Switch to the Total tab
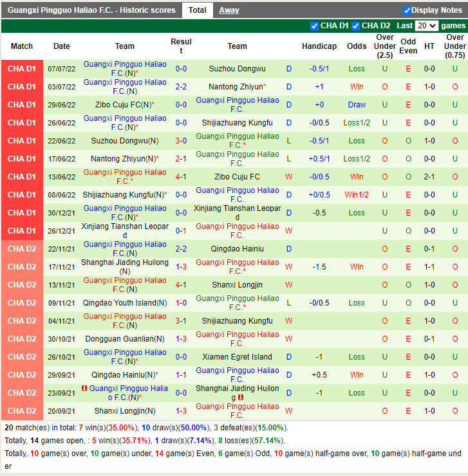Viewport: 468px width, 476px height. pos(197,10)
